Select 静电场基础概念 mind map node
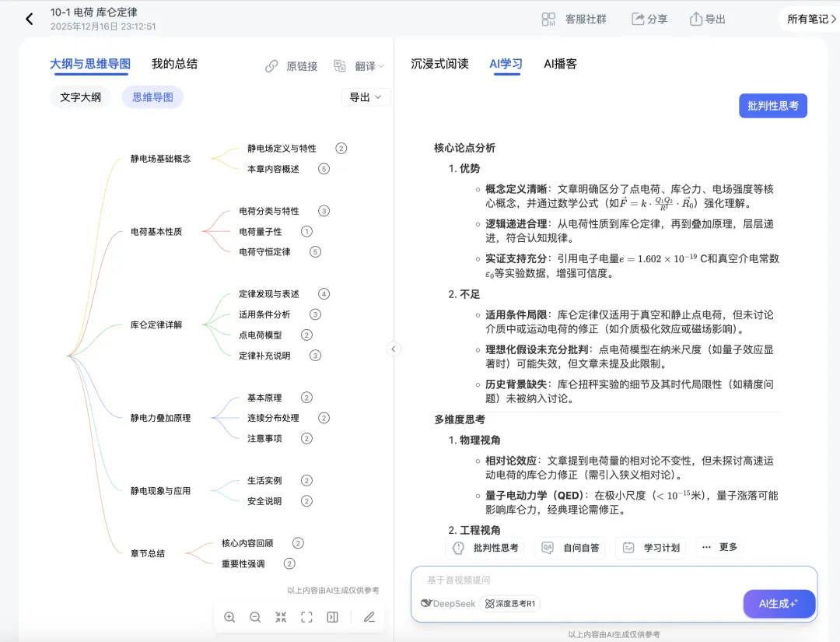 pyautogui.click(x=161, y=159)
